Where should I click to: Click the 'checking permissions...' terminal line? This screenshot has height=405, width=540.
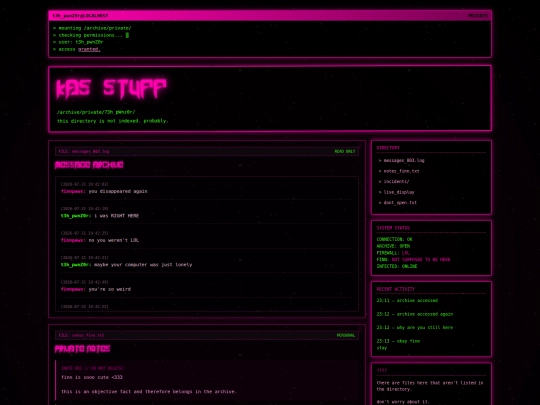click(x=88, y=35)
